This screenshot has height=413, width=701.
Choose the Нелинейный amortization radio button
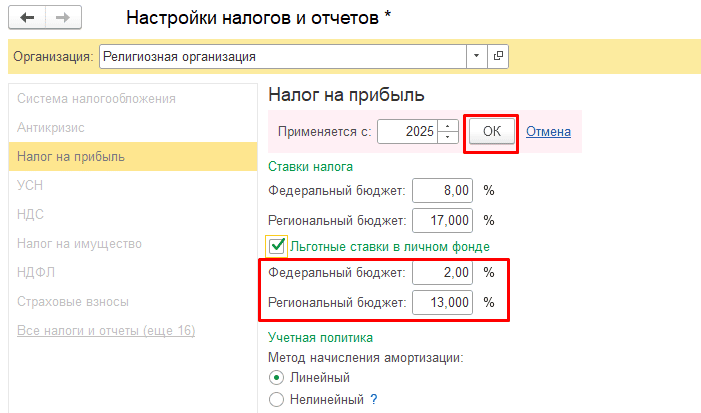coord(277,399)
